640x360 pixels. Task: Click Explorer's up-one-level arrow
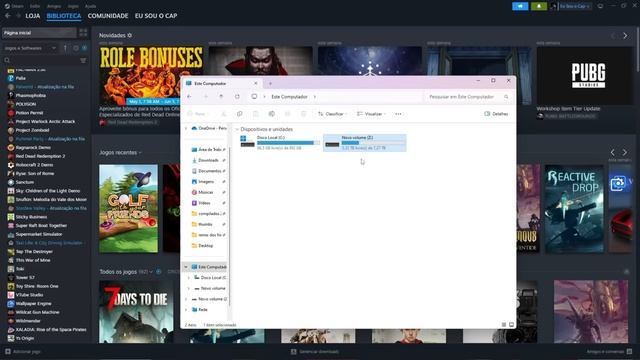(x=221, y=97)
